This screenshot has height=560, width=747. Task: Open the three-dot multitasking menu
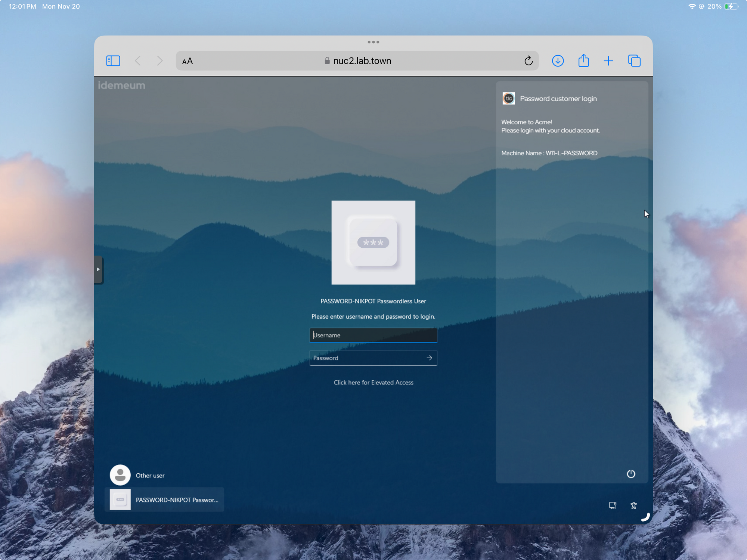pyautogui.click(x=373, y=42)
